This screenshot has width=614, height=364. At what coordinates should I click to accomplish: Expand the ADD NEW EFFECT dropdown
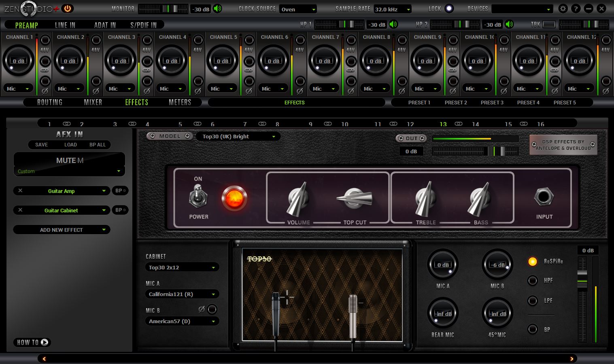coord(62,230)
